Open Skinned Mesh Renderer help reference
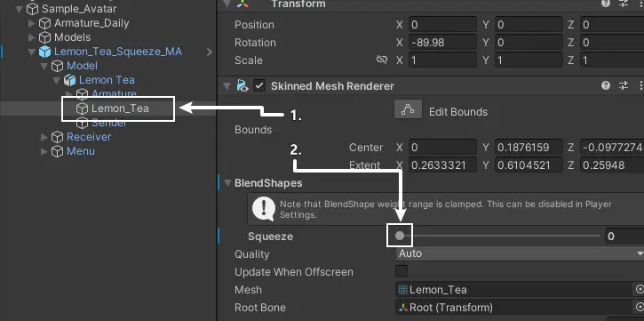Viewport: 644px width, 321px height. (606, 85)
